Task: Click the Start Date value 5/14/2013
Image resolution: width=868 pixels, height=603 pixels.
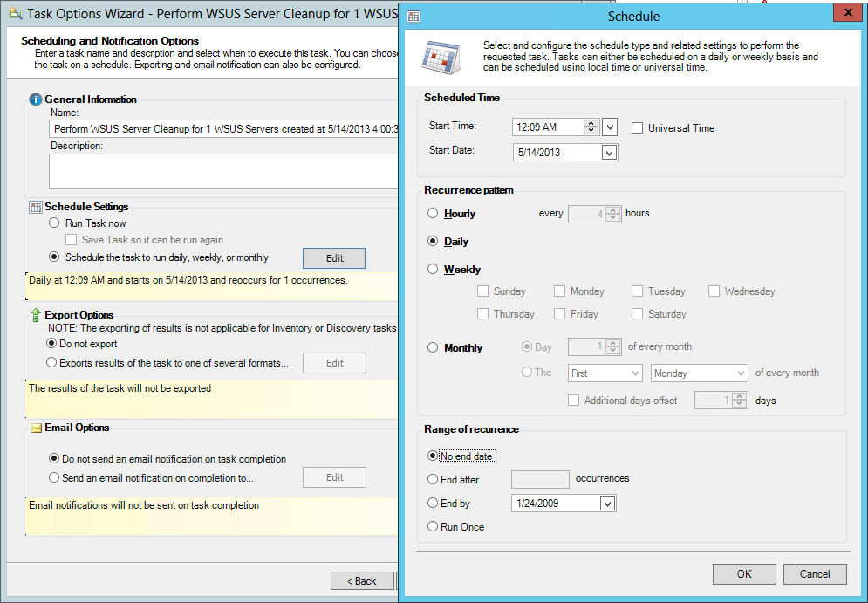Action: coord(539,152)
